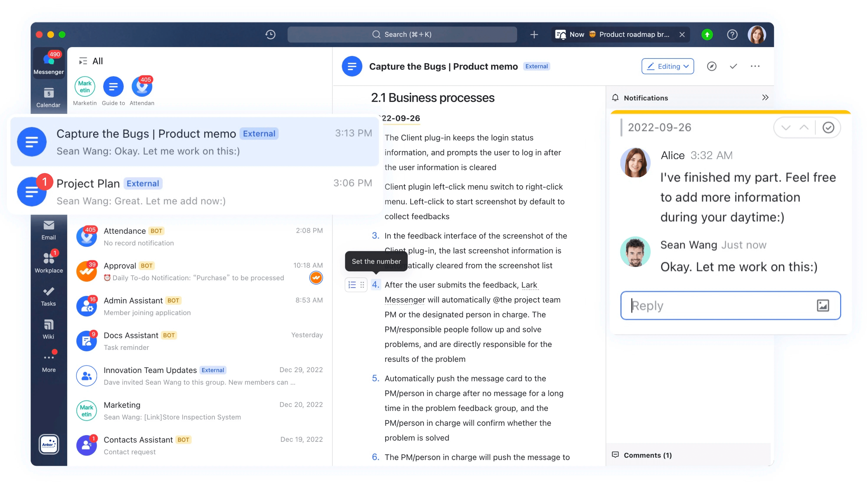868x488 pixels.
Task: Click the plus button beside search
Action: click(534, 34)
